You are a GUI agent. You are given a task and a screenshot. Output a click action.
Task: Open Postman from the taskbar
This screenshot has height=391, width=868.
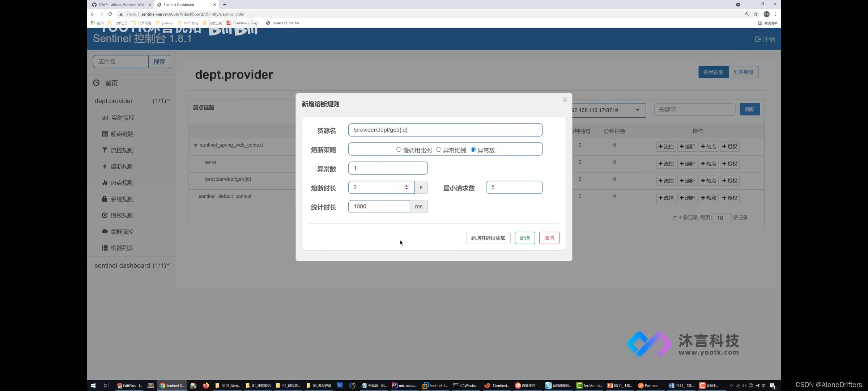pyautogui.click(x=648, y=386)
